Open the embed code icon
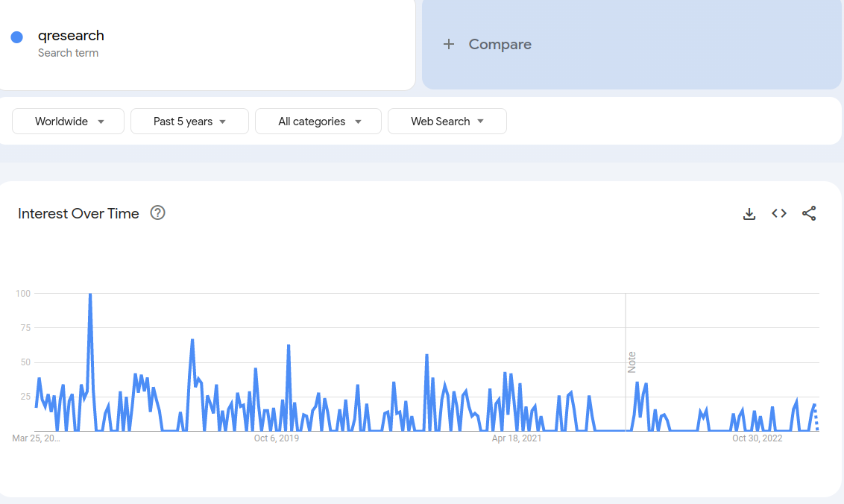The width and height of the screenshot is (844, 504). [779, 213]
